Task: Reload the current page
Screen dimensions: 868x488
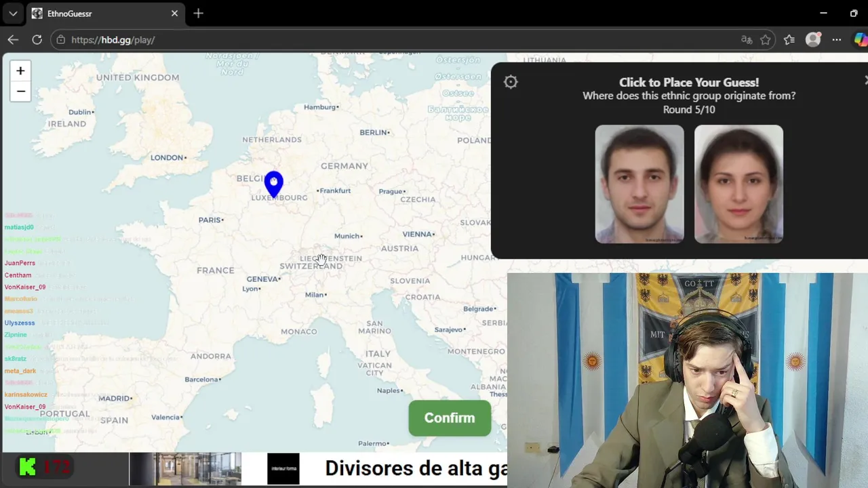Action: pos(37,40)
